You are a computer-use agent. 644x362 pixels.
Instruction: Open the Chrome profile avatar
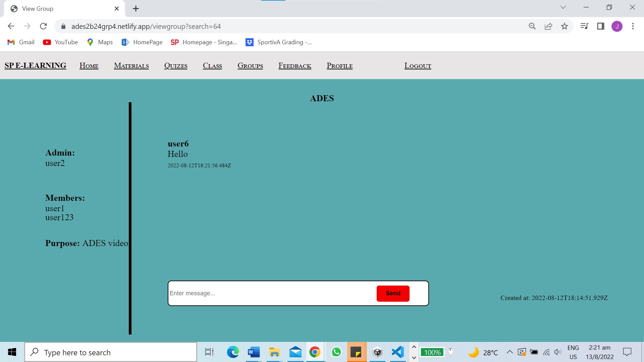617,26
